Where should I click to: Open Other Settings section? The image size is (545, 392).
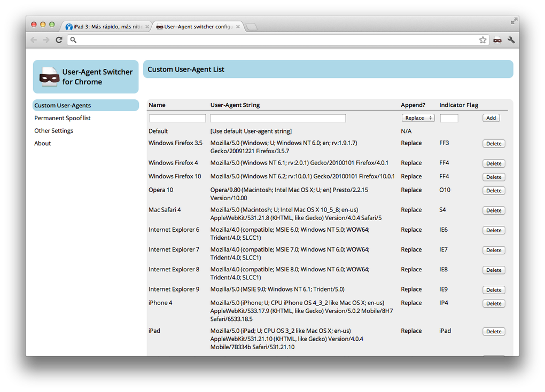tap(53, 131)
